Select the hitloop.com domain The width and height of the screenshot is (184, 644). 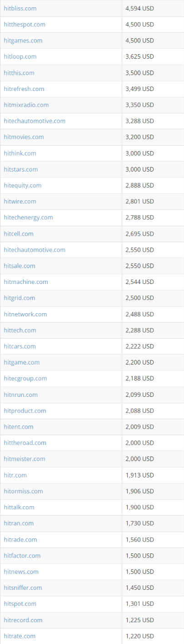click(x=20, y=56)
